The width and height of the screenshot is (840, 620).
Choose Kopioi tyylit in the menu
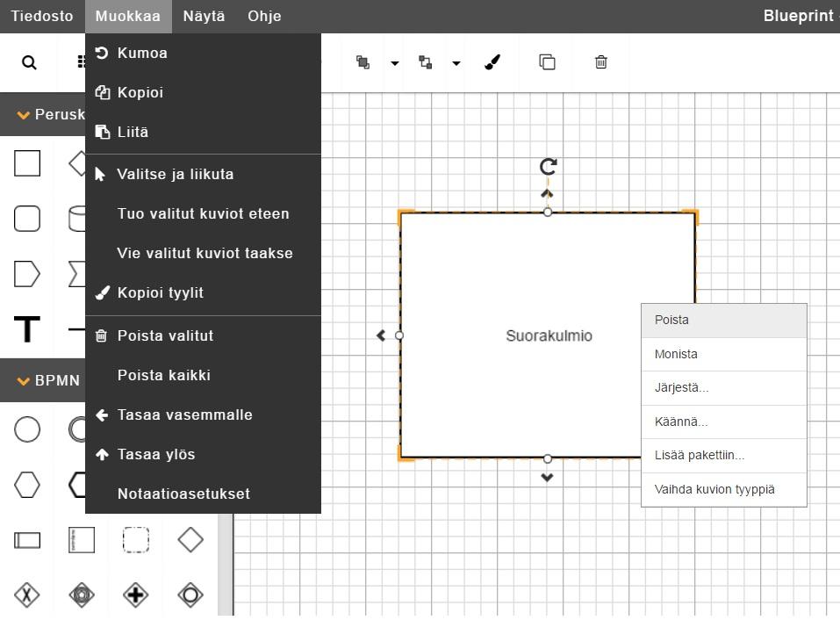(203, 292)
